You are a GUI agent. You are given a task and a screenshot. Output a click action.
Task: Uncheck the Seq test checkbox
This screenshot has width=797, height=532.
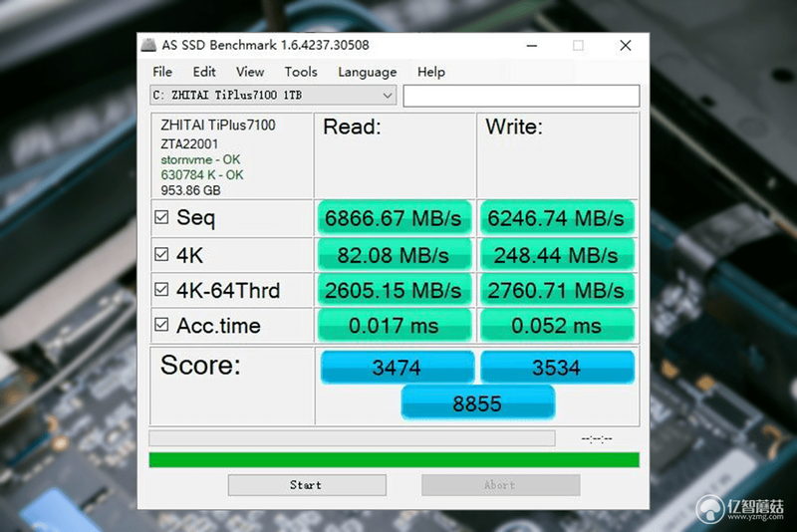161,217
